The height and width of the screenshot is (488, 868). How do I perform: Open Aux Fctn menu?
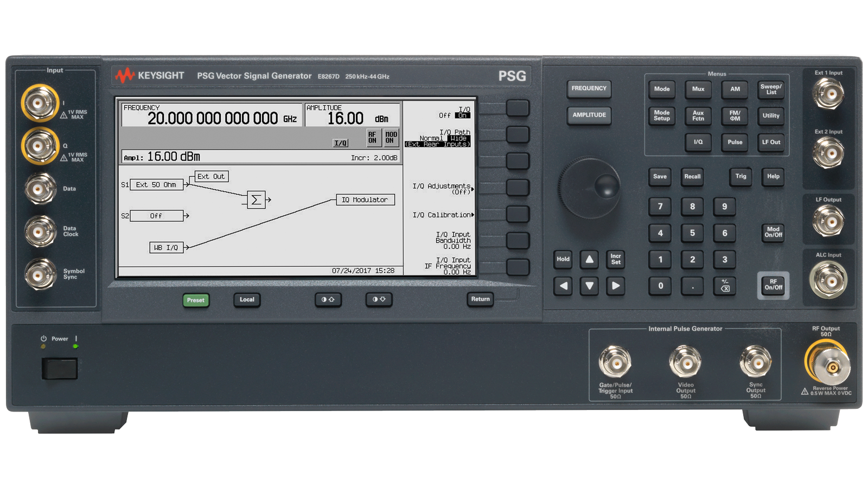pyautogui.click(x=698, y=115)
